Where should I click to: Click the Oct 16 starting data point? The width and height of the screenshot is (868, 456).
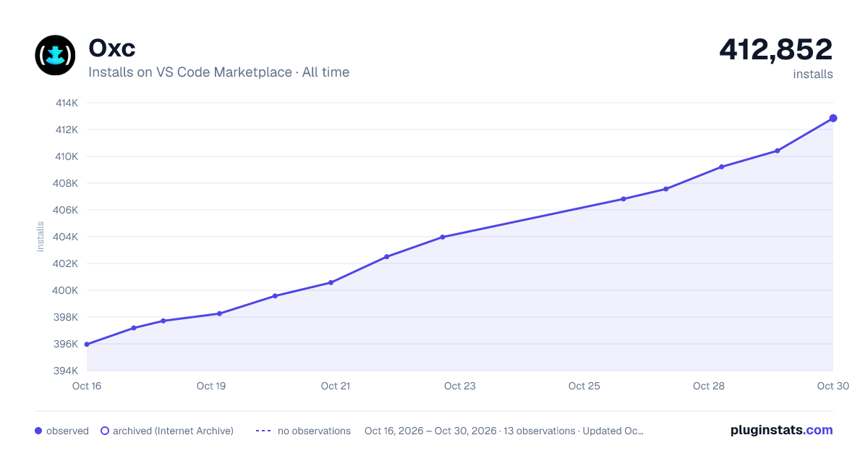tap(87, 345)
